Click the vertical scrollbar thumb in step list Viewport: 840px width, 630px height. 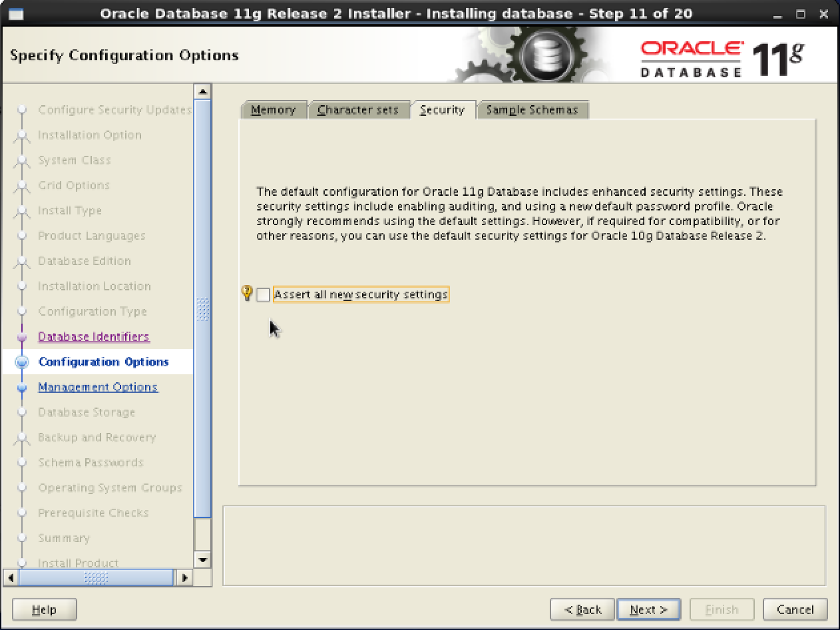(x=202, y=308)
